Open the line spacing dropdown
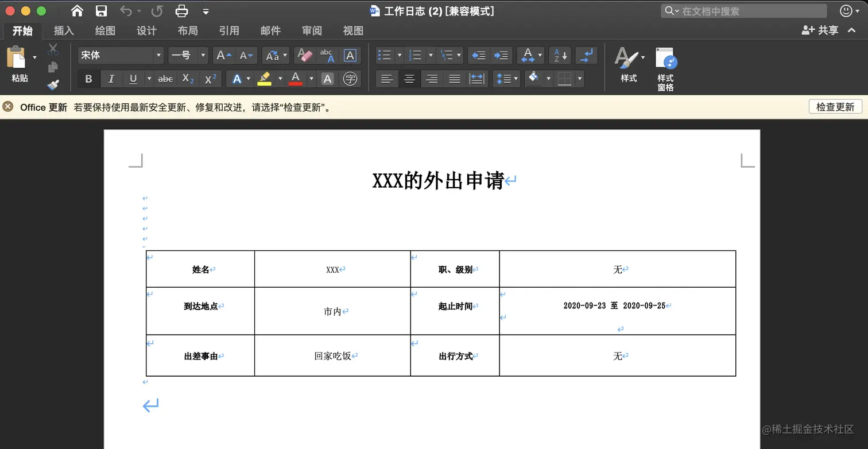This screenshot has height=449, width=868. point(506,79)
